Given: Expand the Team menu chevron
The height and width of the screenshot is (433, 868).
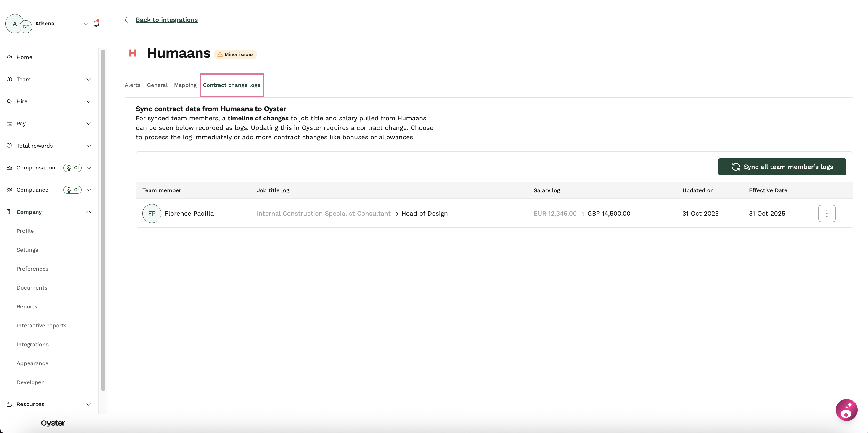Looking at the screenshot, I should 89,80.
